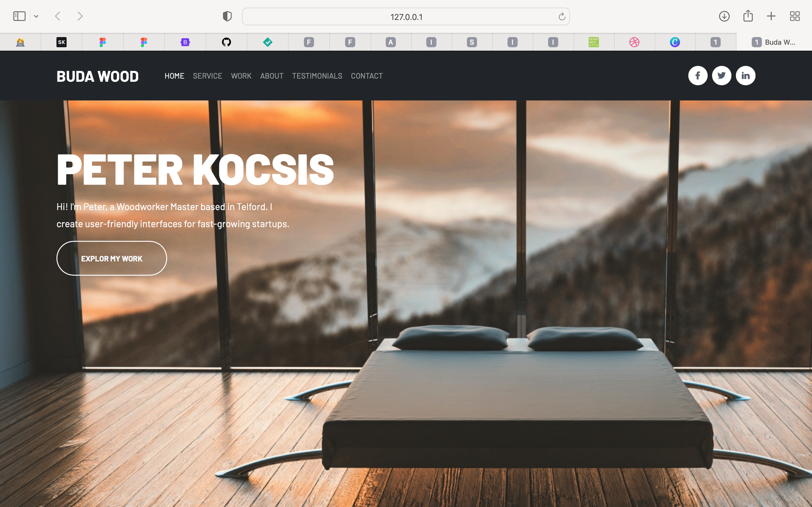
Task: Click the browser share/export dropdown
Action: point(748,16)
